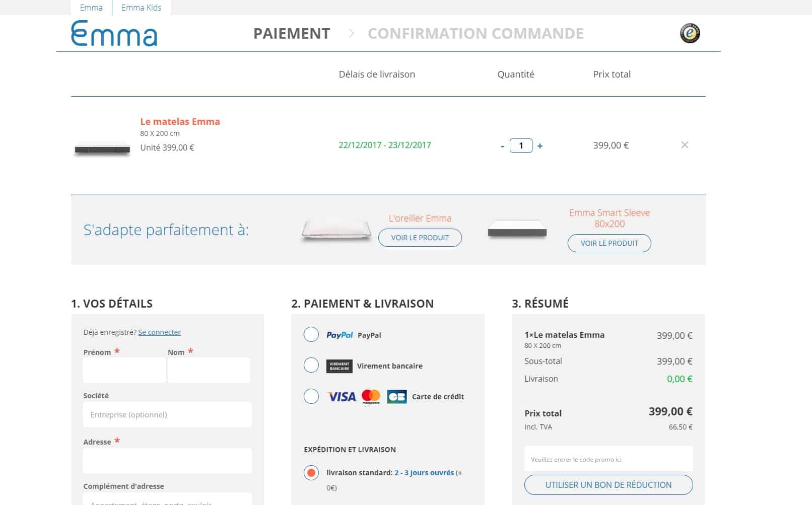Click the Sous-total label
812x505 pixels.
click(543, 361)
